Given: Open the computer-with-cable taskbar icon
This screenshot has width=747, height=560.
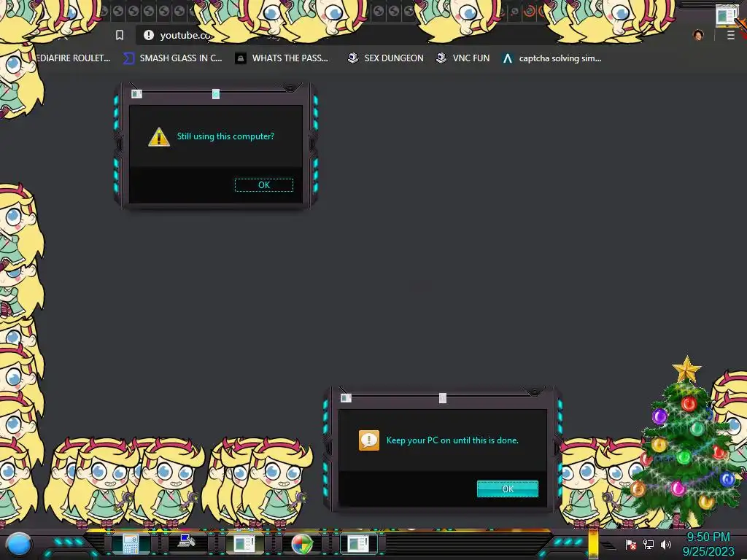Looking at the screenshot, I should coord(186,542).
